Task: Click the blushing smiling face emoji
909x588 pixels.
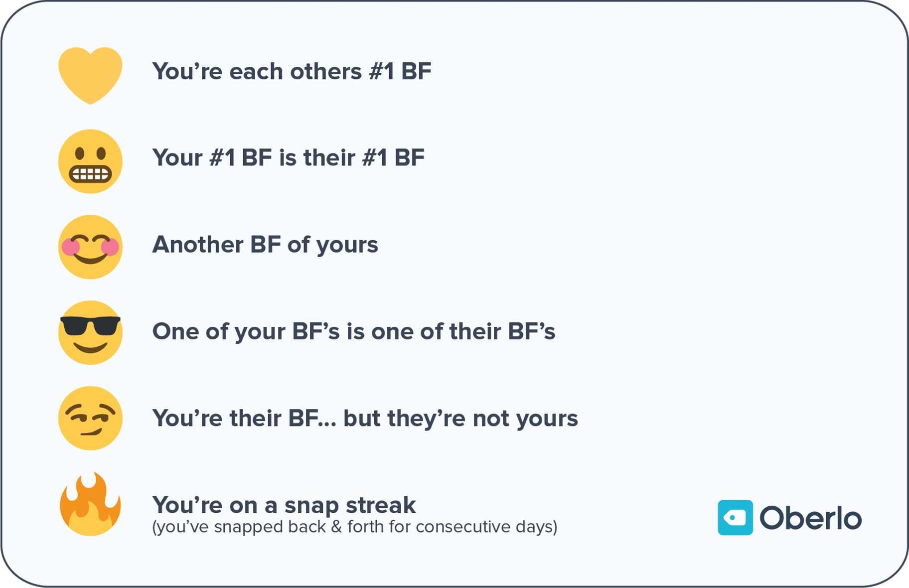Action: pyautogui.click(x=90, y=247)
